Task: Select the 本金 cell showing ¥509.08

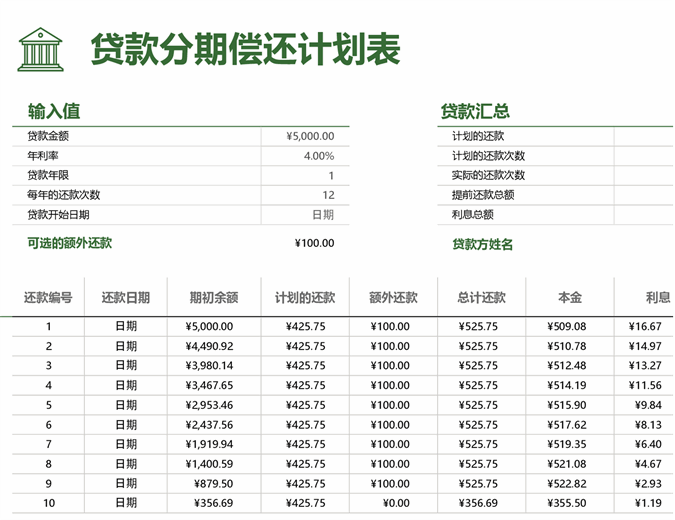Action: click(x=567, y=326)
